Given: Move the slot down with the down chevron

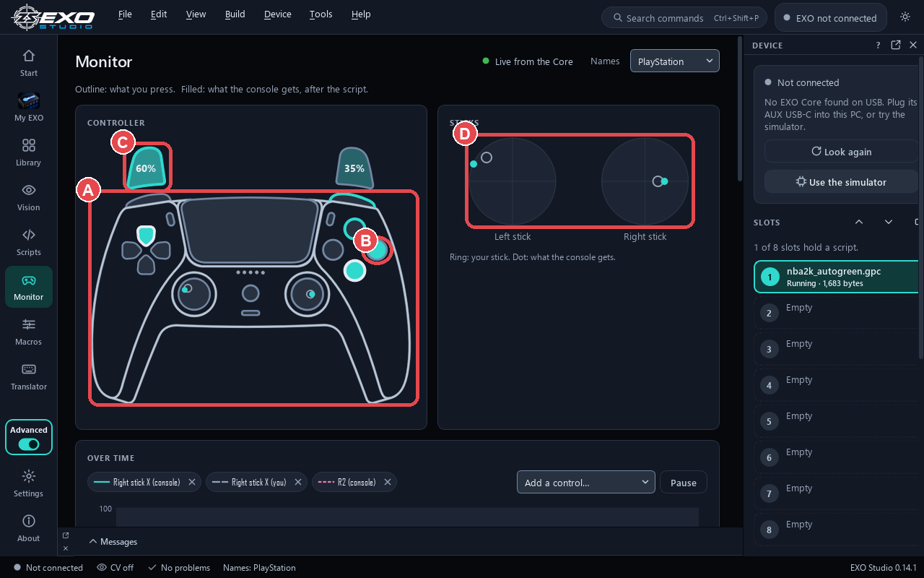Looking at the screenshot, I should [x=889, y=222].
